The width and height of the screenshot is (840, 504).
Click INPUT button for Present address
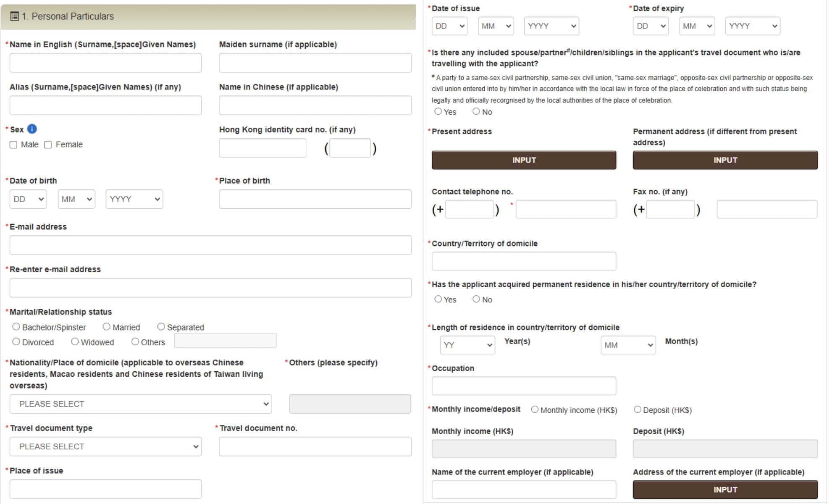pyautogui.click(x=524, y=160)
